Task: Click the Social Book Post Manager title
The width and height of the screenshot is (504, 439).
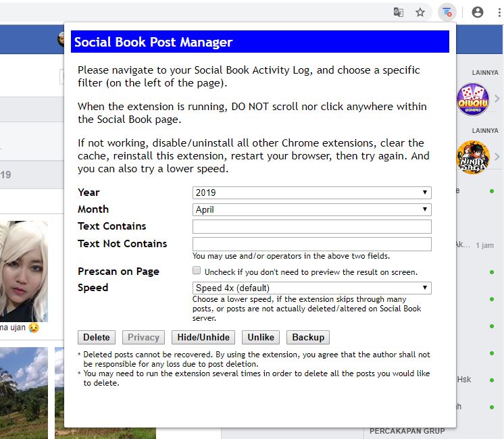Action: tap(153, 42)
